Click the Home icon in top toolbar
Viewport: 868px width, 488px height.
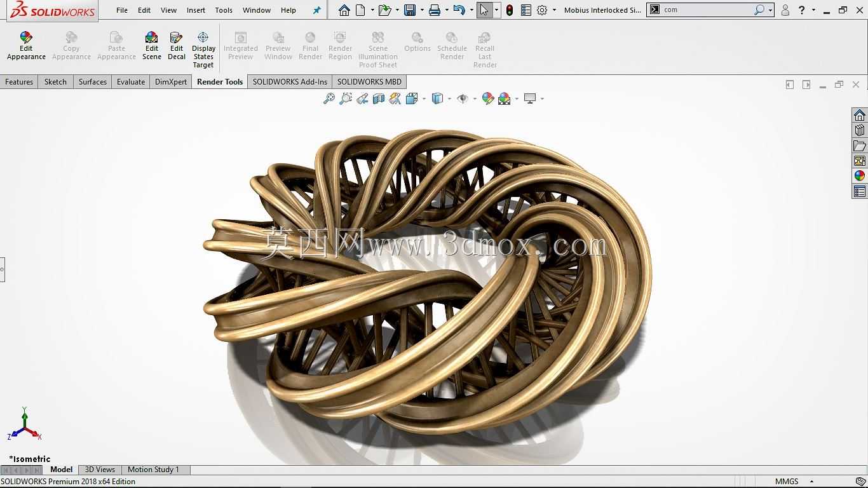pos(344,10)
